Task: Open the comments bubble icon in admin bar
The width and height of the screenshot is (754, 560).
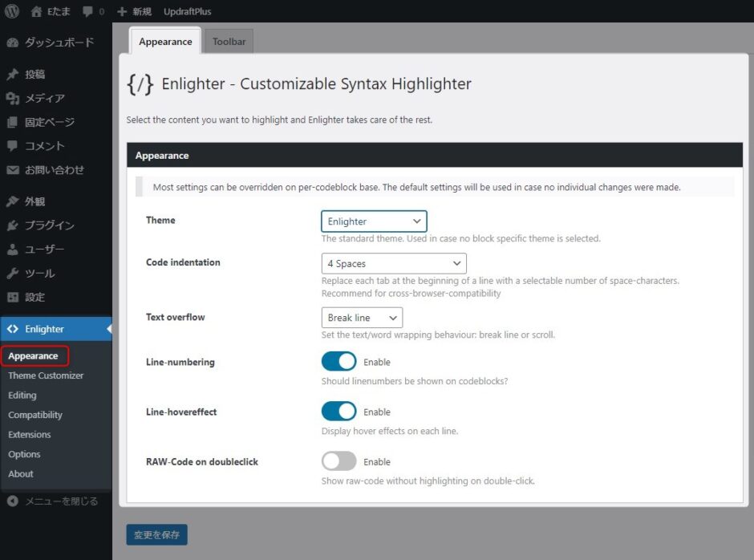Action: click(x=87, y=11)
